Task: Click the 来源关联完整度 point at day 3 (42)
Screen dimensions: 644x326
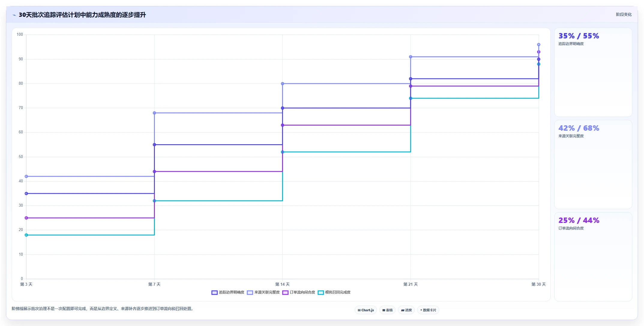Action: pyautogui.click(x=26, y=176)
